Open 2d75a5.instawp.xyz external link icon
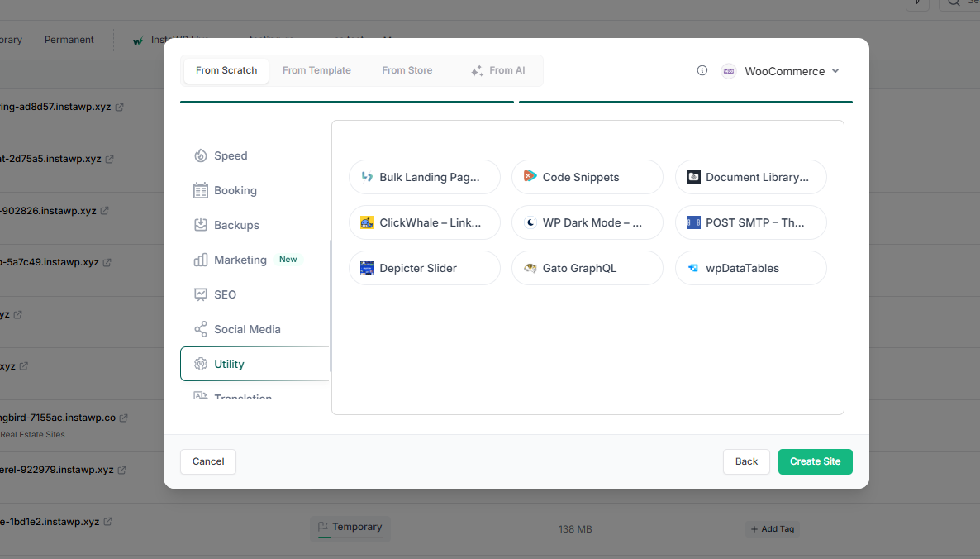The height and width of the screenshot is (559, 980). click(x=109, y=159)
